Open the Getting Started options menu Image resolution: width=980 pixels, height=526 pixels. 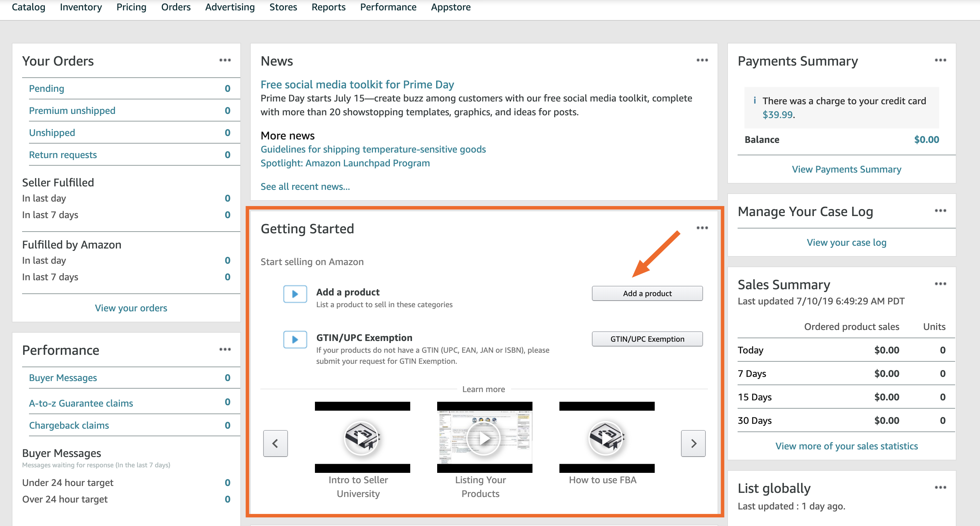[702, 228]
